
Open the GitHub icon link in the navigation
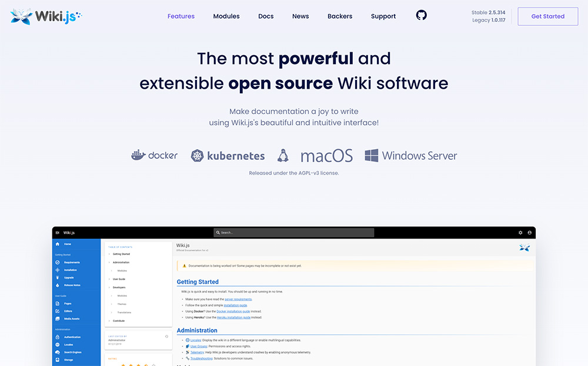pyautogui.click(x=421, y=15)
